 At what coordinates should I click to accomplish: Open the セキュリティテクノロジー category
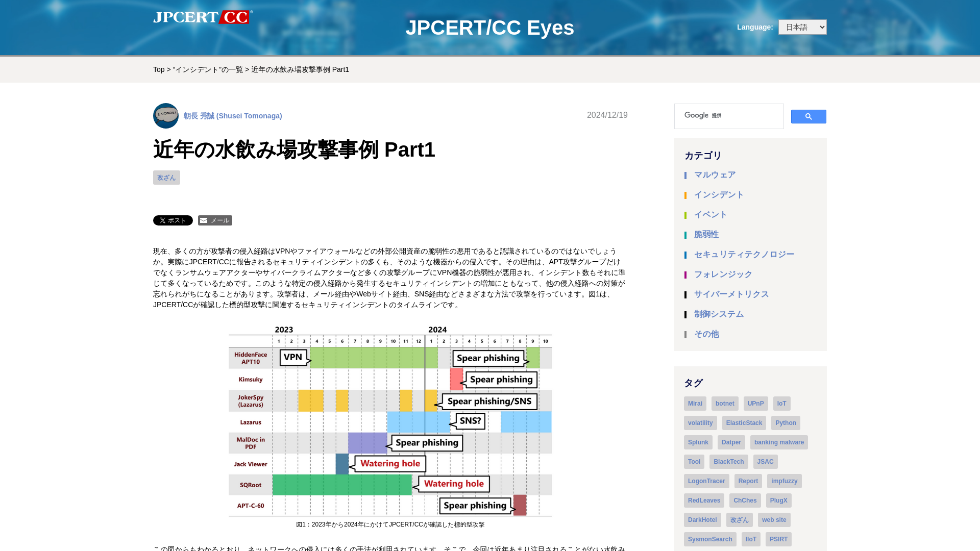(744, 255)
